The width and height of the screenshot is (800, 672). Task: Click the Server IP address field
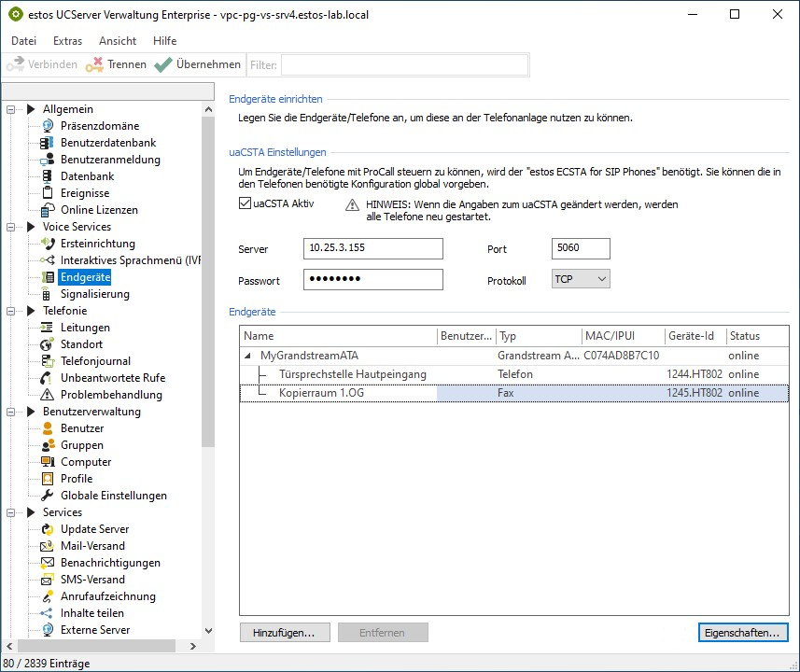pos(373,249)
